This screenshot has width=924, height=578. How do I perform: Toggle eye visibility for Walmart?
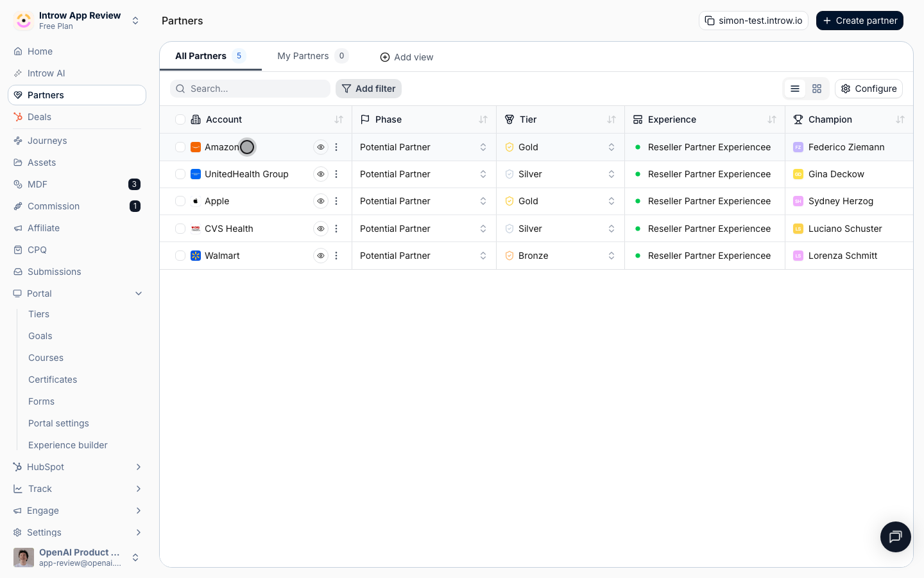pyautogui.click(x=321, y=256)
